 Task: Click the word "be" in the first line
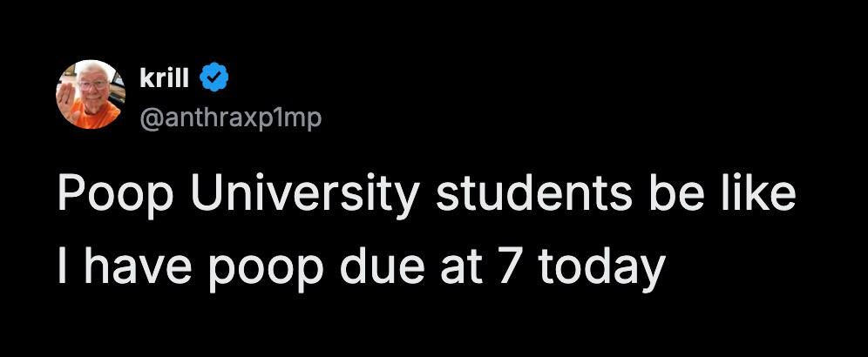tap(673, 195)
